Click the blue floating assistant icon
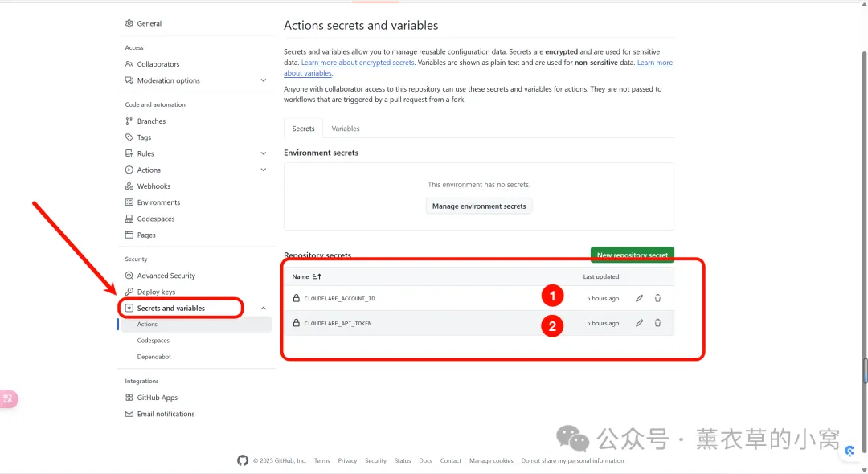Image resolution: width=868 pixels, height=474 pixels. point(850,452)
